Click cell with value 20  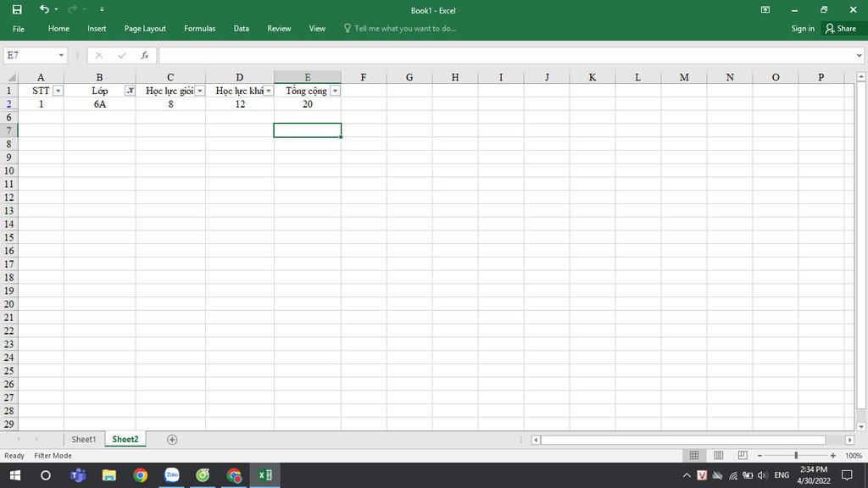[307, 104]
